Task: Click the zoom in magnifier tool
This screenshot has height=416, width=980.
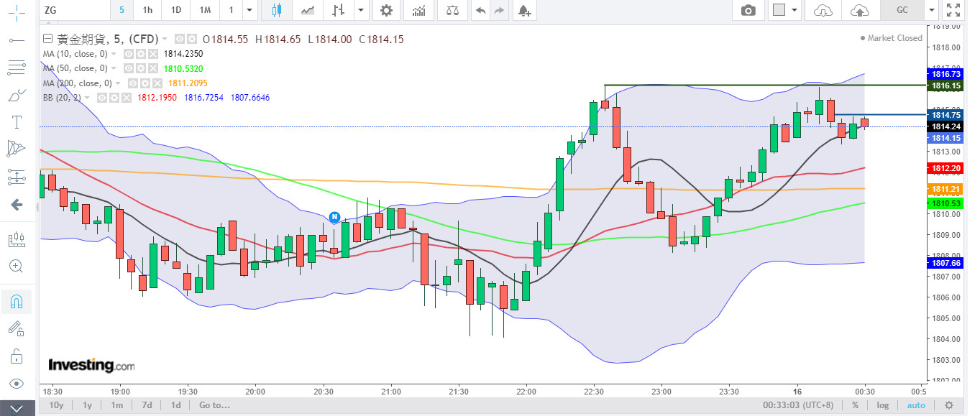Action: coord(16,266)
